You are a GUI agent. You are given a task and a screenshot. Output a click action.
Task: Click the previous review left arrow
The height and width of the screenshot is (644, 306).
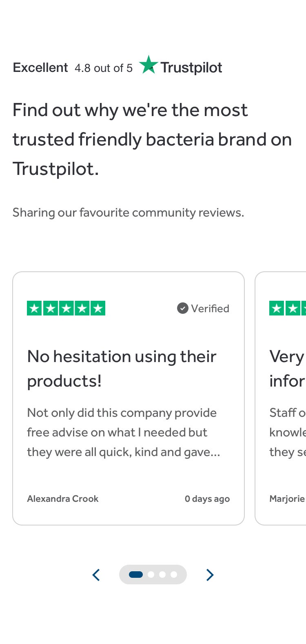point(96,575)
